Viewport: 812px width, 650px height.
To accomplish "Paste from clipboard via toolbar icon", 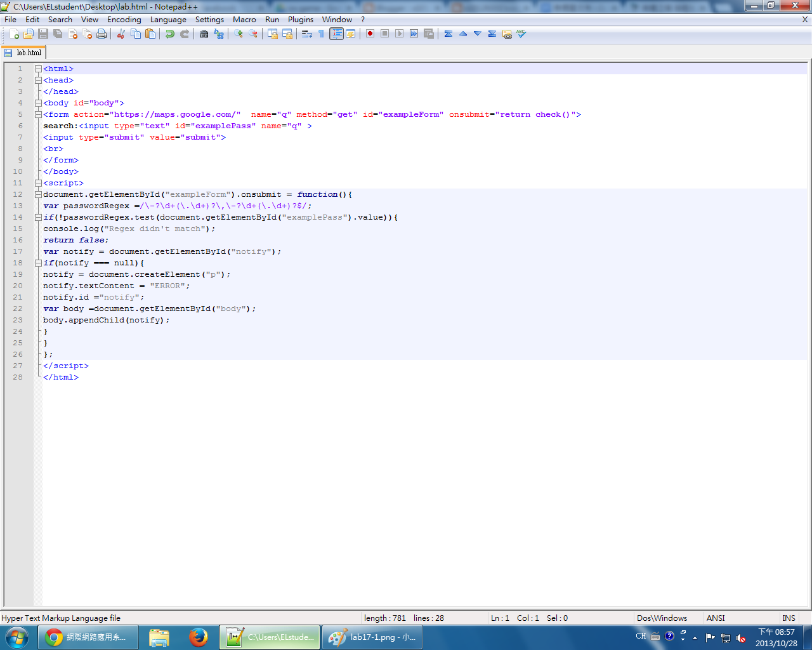I will point(150,34).
